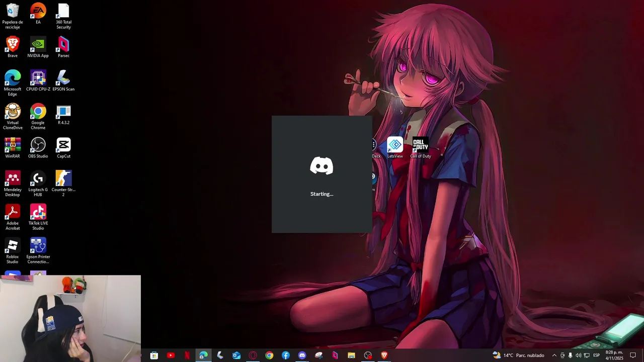Open File Explorer from the taskbar
Image resolution: width=644 pixels, height=362 pixels.
[351, 355]
